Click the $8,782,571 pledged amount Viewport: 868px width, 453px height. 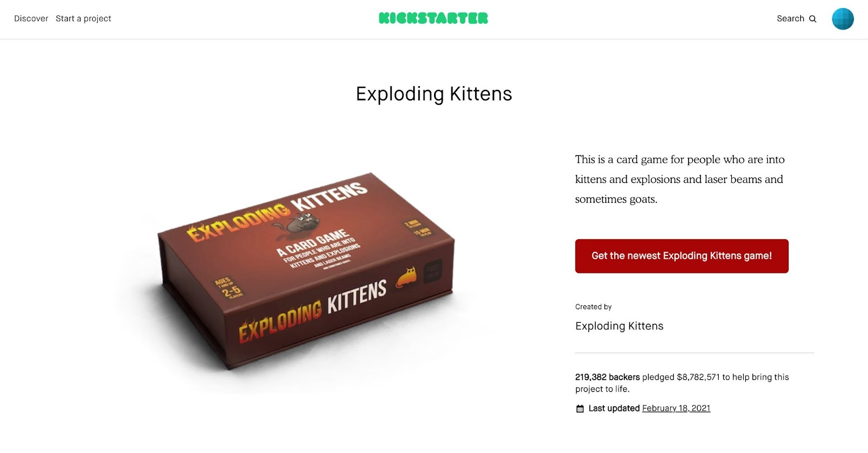tap(698, 377)
